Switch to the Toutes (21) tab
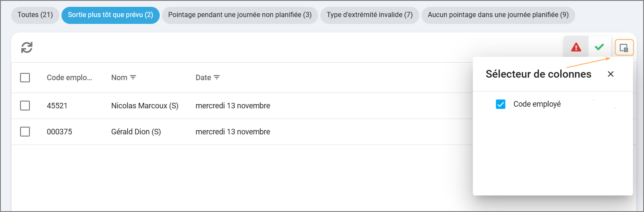Image resolution: width=644 pixels, height=212 pixels. click(35, 15)
